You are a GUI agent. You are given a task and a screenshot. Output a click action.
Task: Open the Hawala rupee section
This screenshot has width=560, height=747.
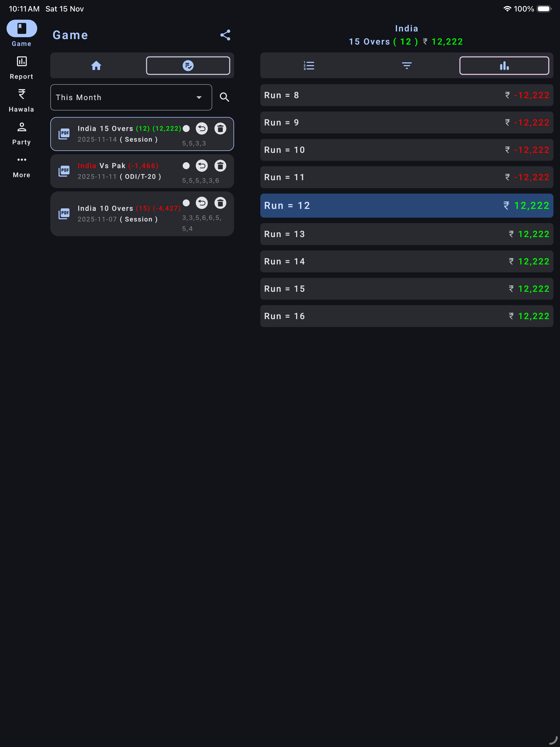click(x=22, y=101)
